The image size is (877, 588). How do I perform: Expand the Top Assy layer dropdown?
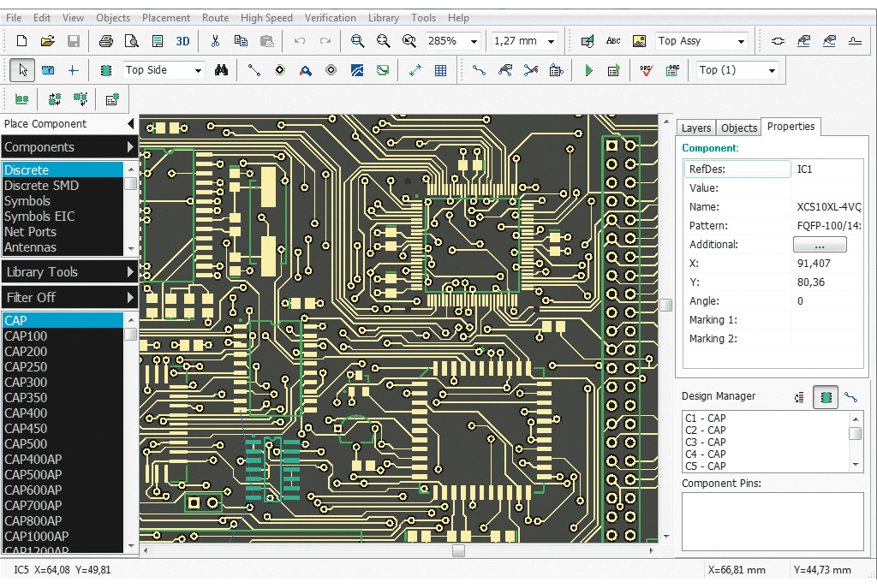click(x=740, y=41)
